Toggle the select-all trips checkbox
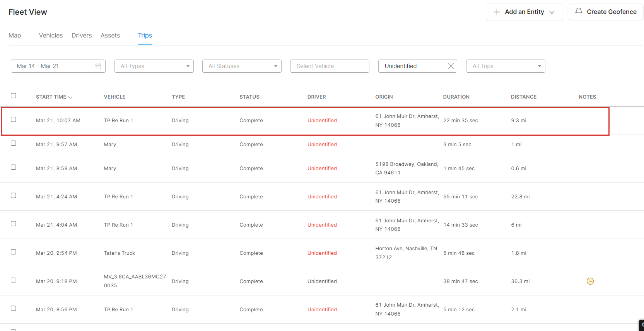 tap(14, 96)
